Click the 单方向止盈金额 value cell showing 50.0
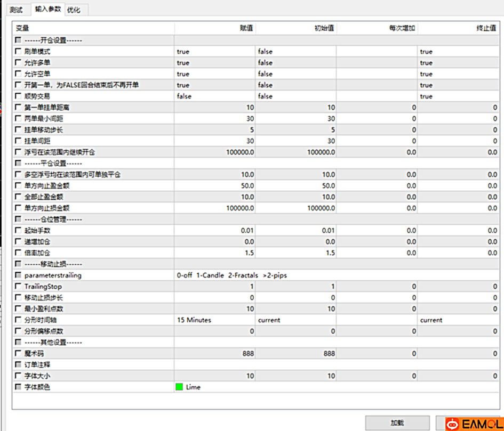 (215, 186)
